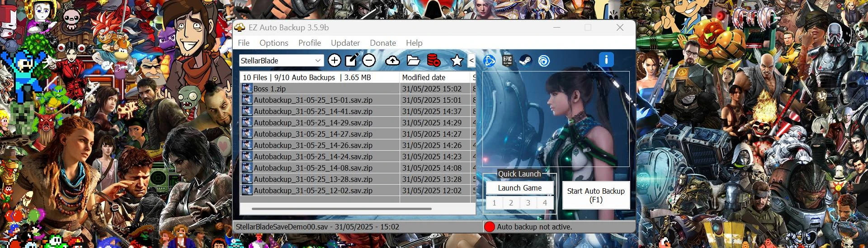
Task: Click quick launch slot 1
Action: click(x=494, y=203)
